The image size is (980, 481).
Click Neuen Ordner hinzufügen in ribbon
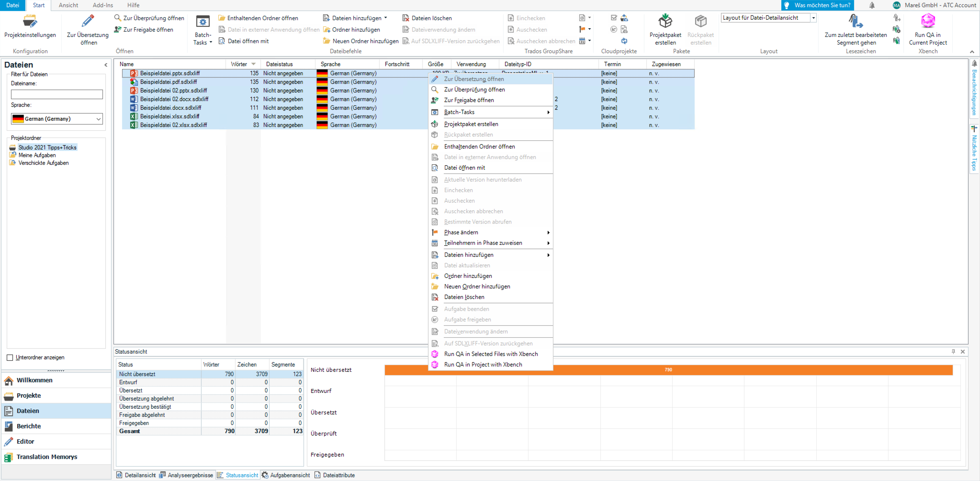tap(361, 41)
